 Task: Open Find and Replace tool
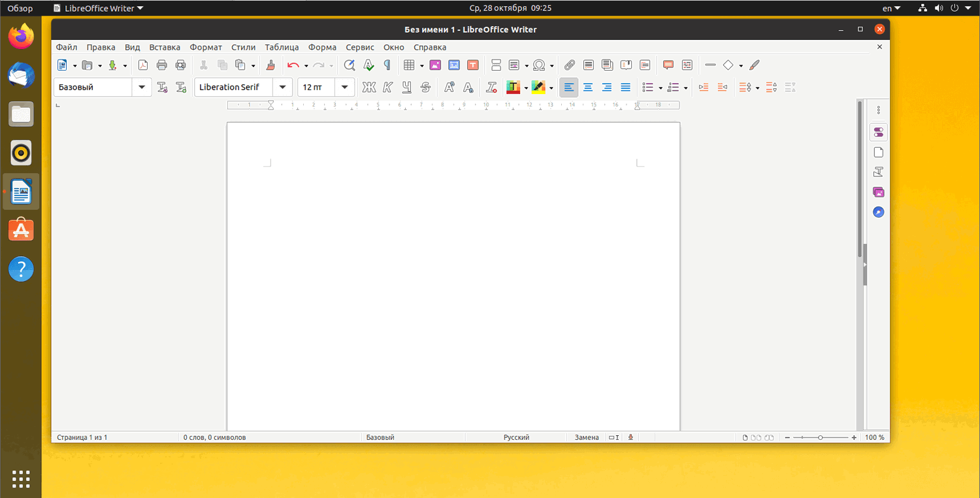click(350, 65)
